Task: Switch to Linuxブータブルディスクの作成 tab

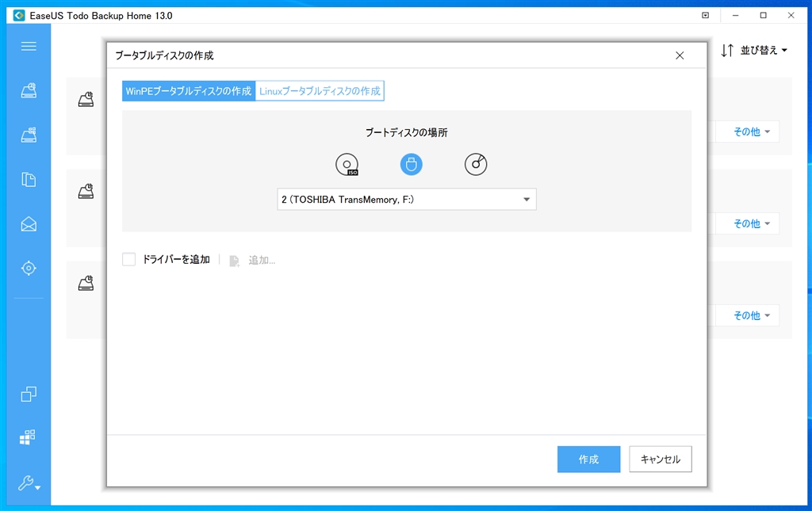Action: tap(320, 91)
